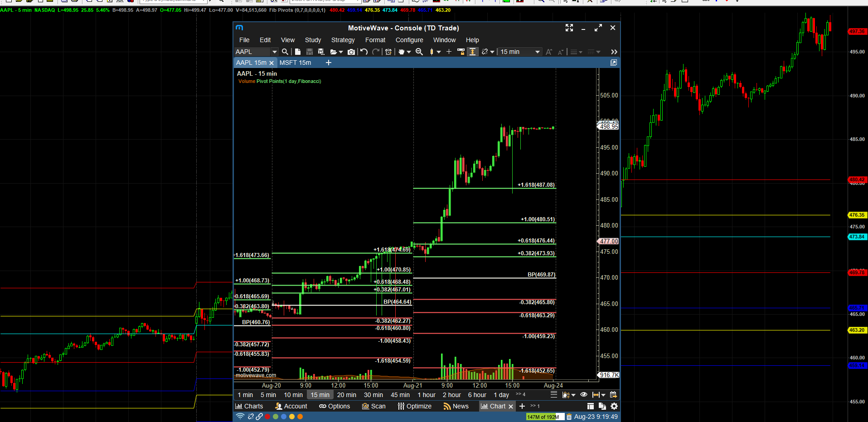Click the broken link icon in status bar
The width and height of the screenshot is (868, 422).
(x=251, y=417)
